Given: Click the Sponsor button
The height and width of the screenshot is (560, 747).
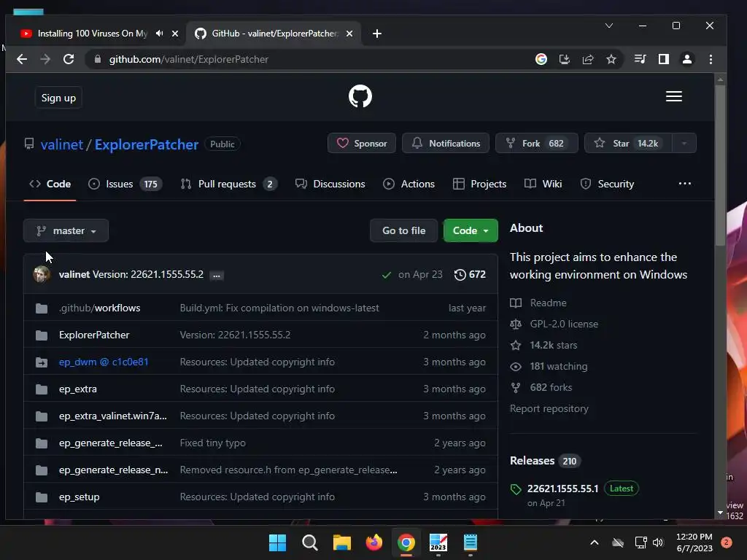Looking at the screenshot, I should click(x=362, y=144).
